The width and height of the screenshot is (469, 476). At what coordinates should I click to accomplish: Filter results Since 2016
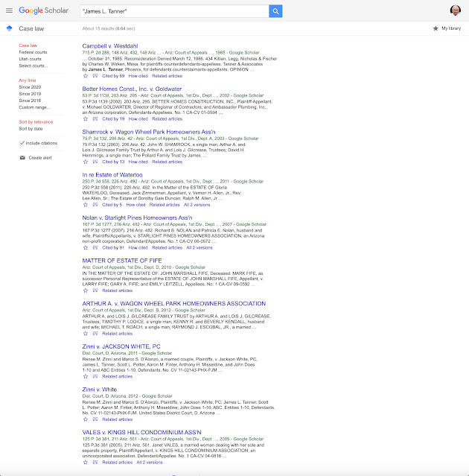30,101
